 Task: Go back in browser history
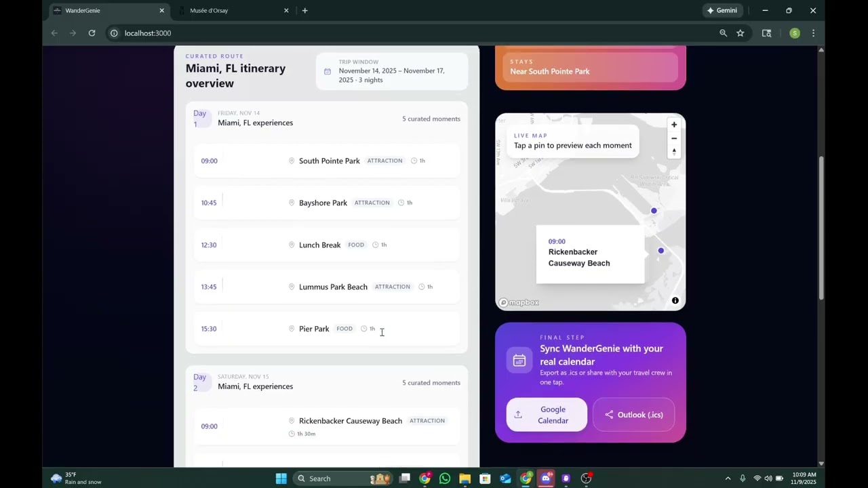tap(54, 33)
